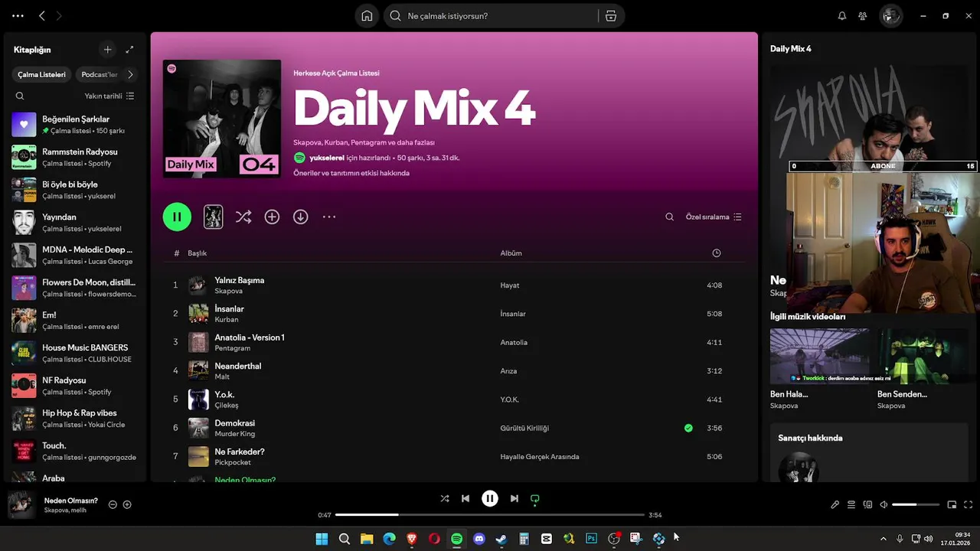Open the 'Özel sıralama' sort dropdown
The image size is (980, 551).
coord(714,217)
